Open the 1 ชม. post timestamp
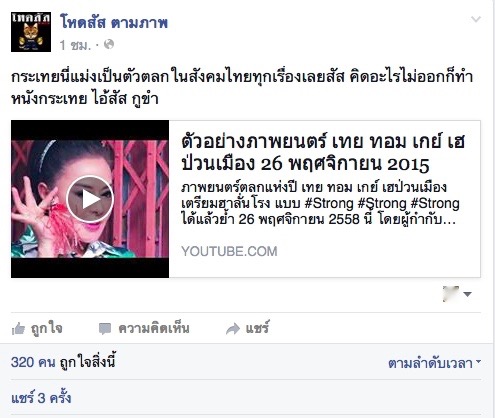Viewport: 495px width, 418px height. (75, 45)
